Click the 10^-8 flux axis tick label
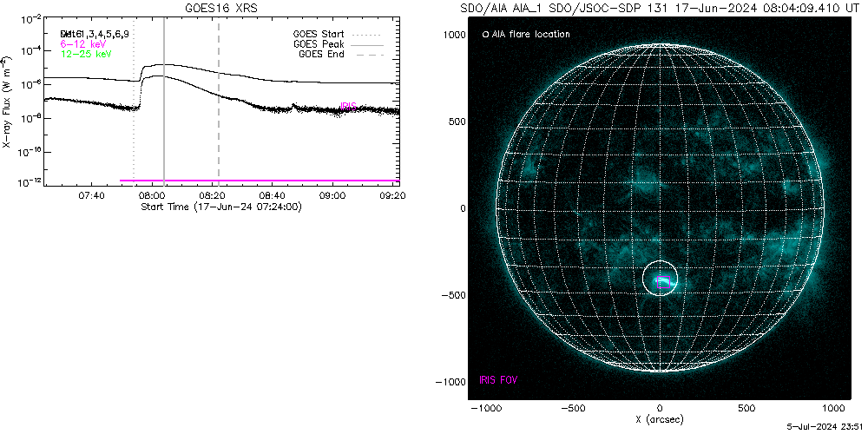This screenshot has width=868, height=434. coord(31,119)
